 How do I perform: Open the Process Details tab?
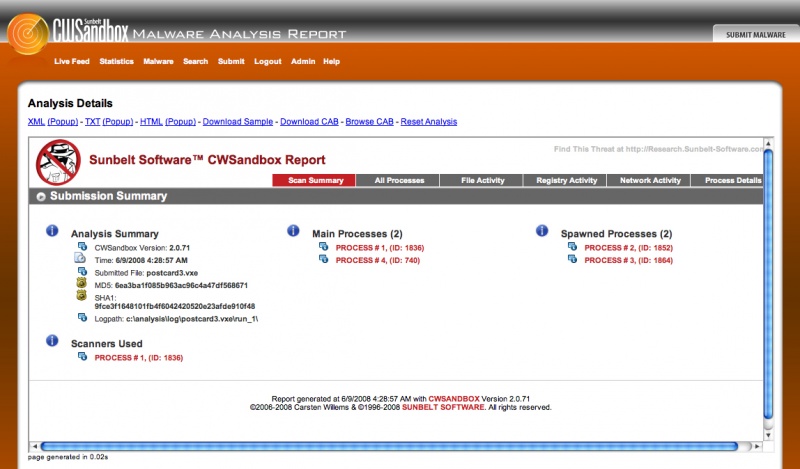(x=727, y=180)
